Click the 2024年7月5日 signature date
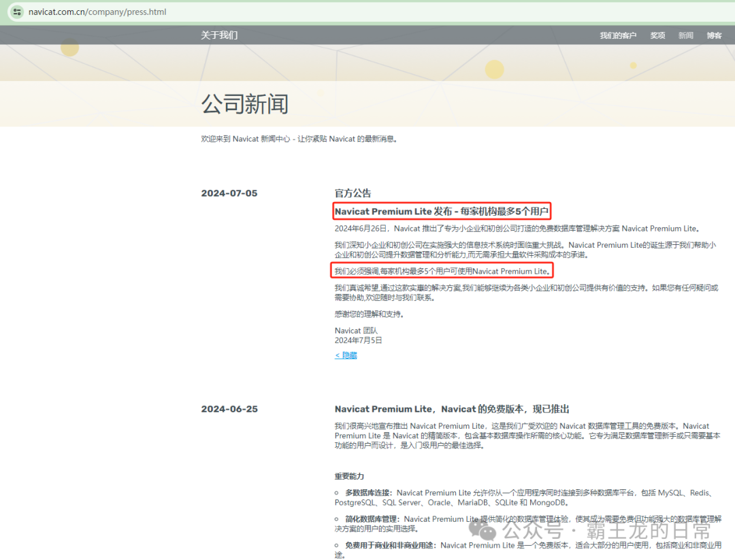The image size is (735, 560). coord(358,341)
